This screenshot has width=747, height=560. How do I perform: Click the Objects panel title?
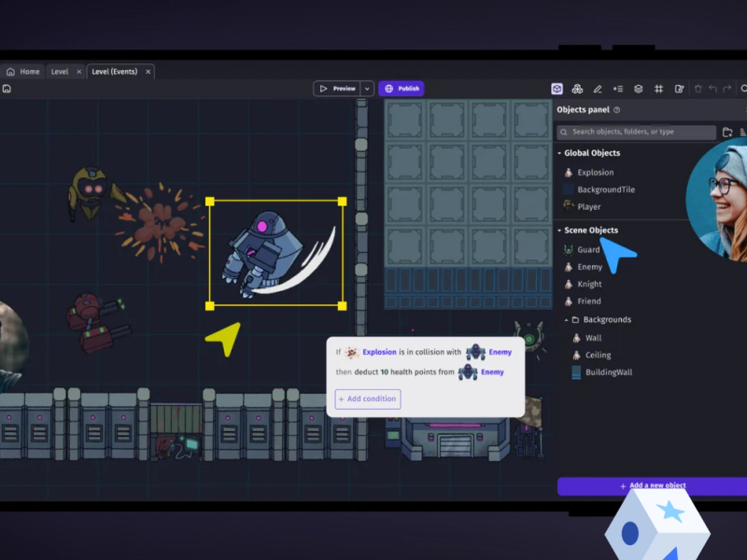coord(583,110)
